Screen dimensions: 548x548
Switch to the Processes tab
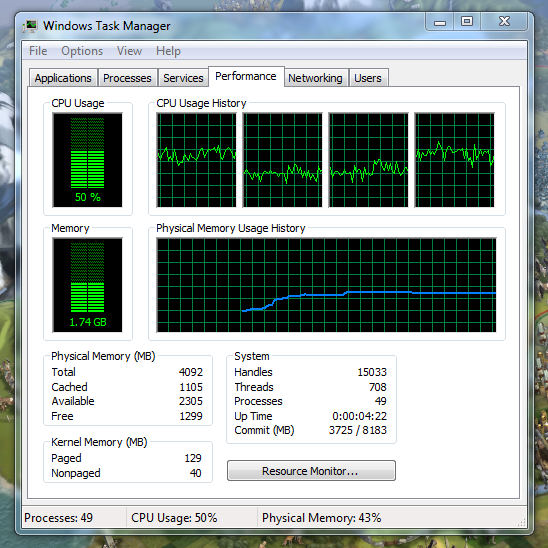[127, 78]
